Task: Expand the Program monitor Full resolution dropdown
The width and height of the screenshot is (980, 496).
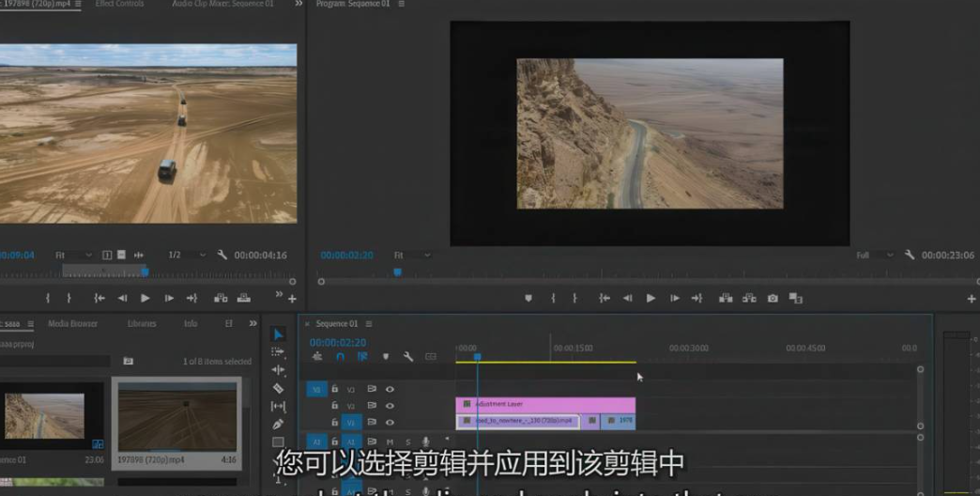Action: pyautogui.click(x=869, y=255)
